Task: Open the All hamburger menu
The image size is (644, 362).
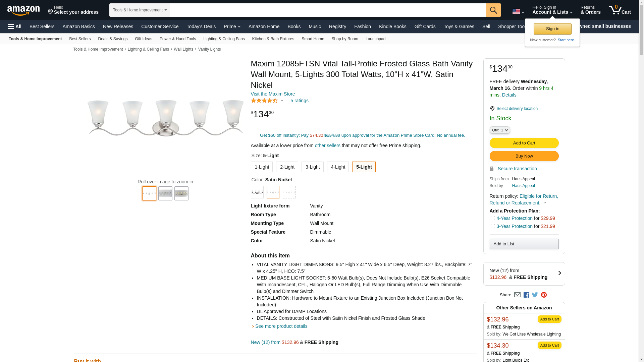Action: (15, 26)
